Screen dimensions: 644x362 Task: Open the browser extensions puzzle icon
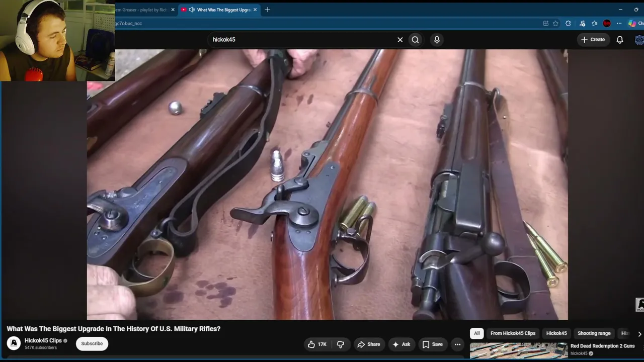[x=568, y=23]
